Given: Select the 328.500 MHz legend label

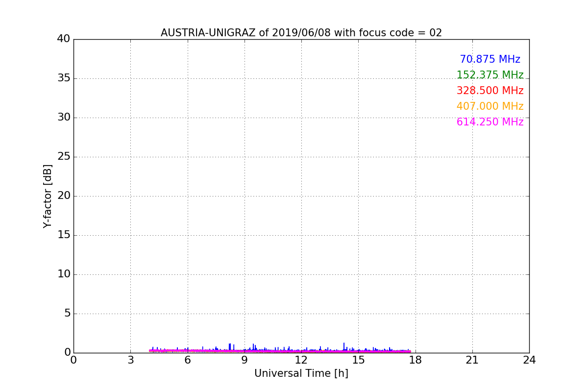Looking at the screenshot, I should (x=490, y=91).
